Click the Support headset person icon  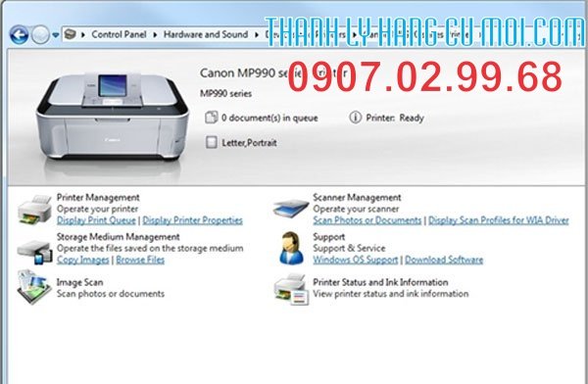click(x=291, y=248)
